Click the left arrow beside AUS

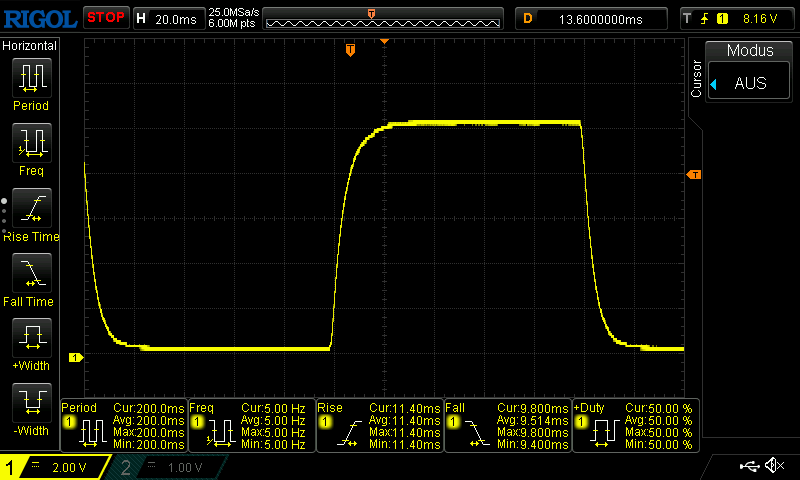tap(714, 84)
